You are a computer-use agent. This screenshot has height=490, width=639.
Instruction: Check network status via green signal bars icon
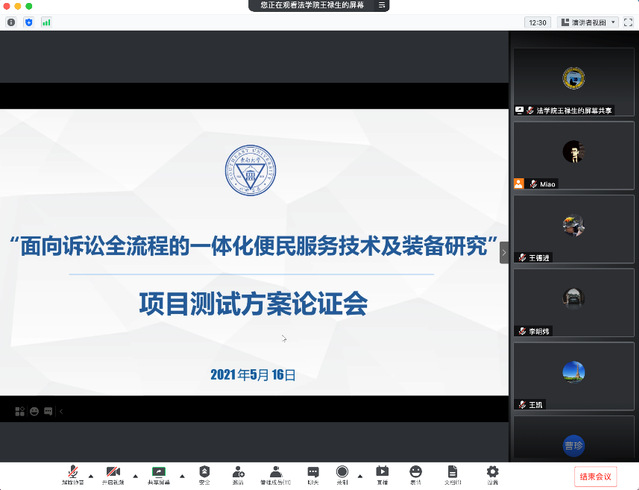(x=46, y=21)
